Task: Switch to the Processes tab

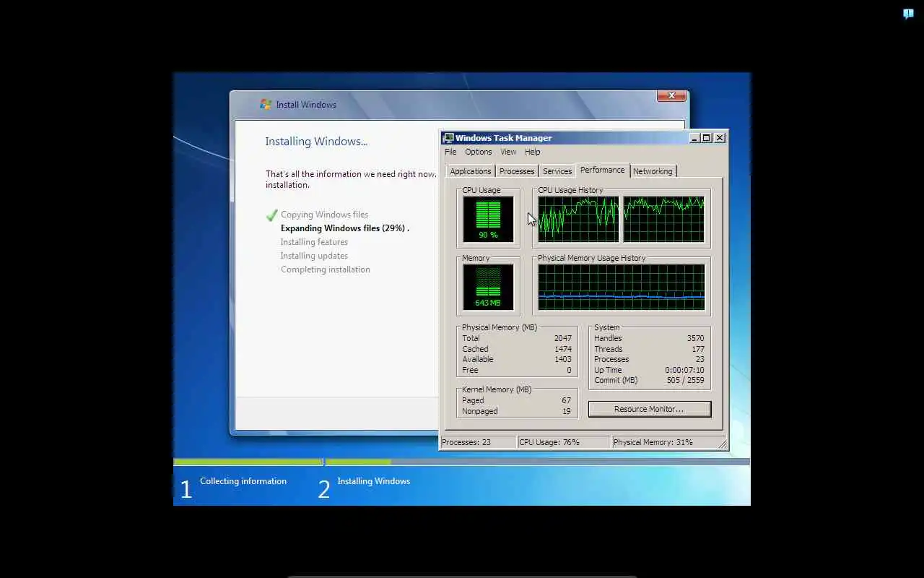Action: pos(517,171)
